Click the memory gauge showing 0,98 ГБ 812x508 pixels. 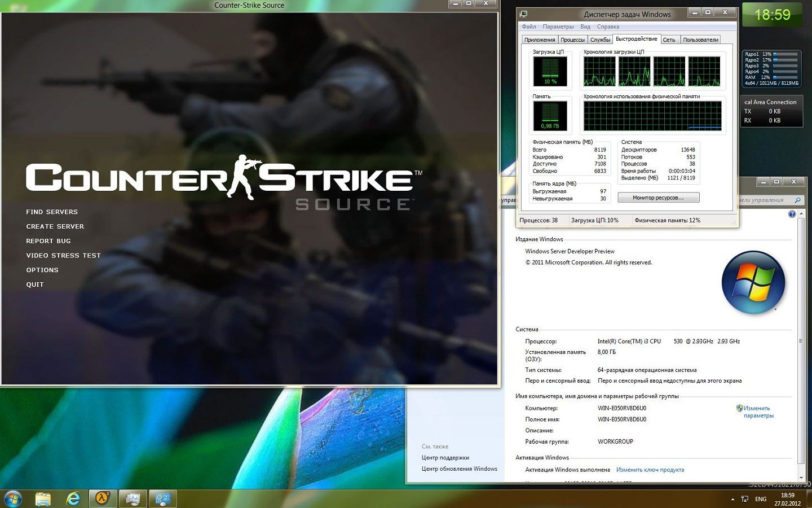pyautogui.click(x=550, y=116)
